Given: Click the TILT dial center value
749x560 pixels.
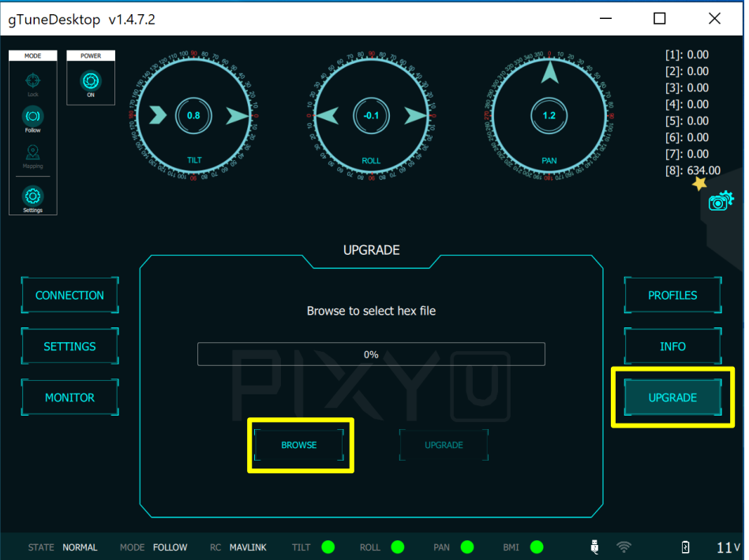Looking at the screenshot, I should [193, 115].
